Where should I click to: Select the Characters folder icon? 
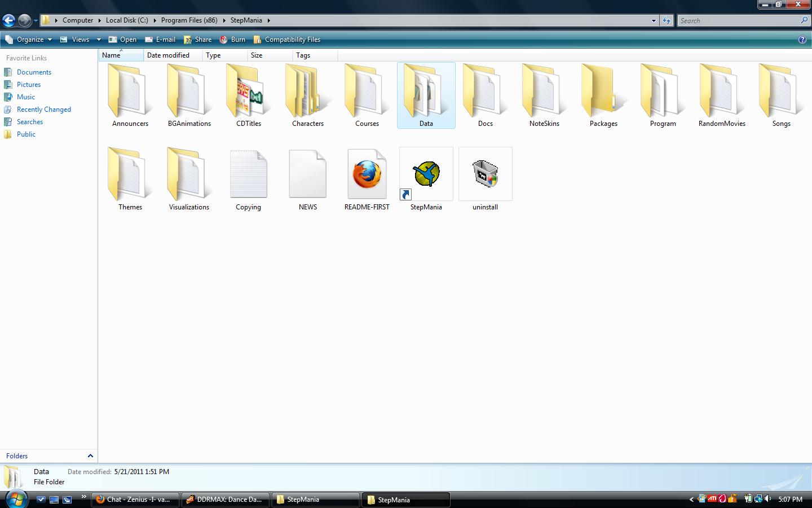[x=307, y=90]
